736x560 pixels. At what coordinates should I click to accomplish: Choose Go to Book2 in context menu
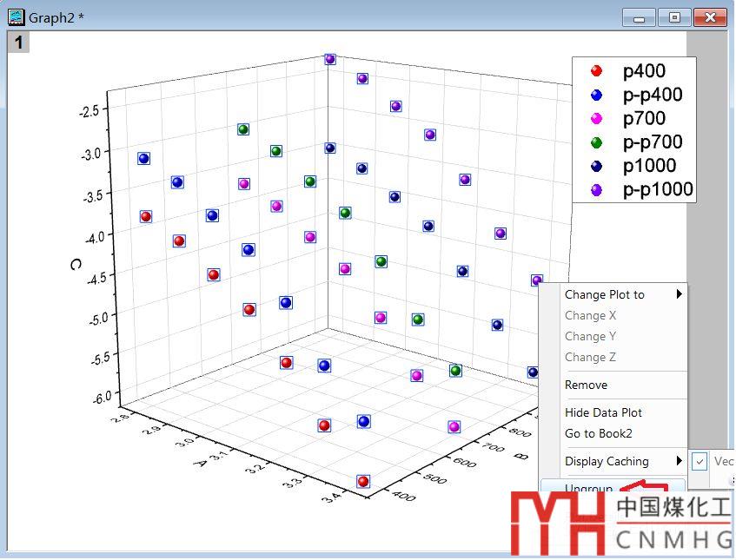[598, 433]
